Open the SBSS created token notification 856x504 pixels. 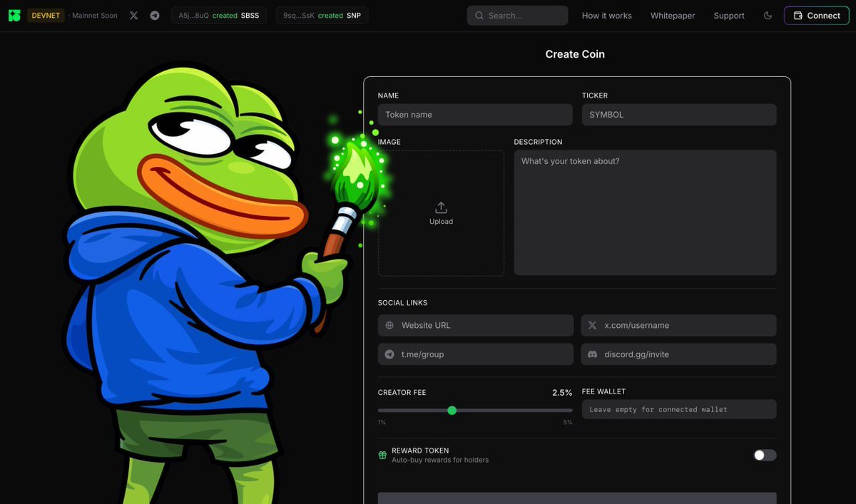[x=219, y=15]
